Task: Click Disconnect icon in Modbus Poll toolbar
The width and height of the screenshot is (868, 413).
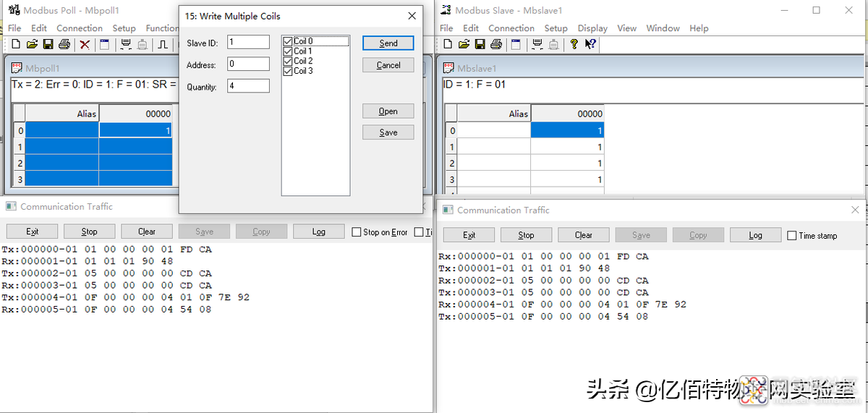Action: (x=142, y=45)
